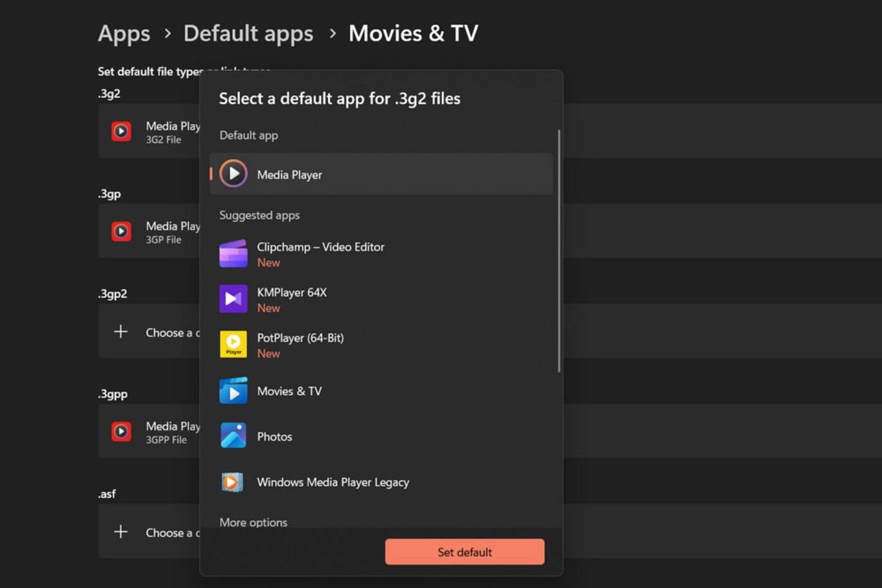Click the Media Player icon under .3gpp
Viewport: 882px width, 588px height.
[x=121, y=431]
